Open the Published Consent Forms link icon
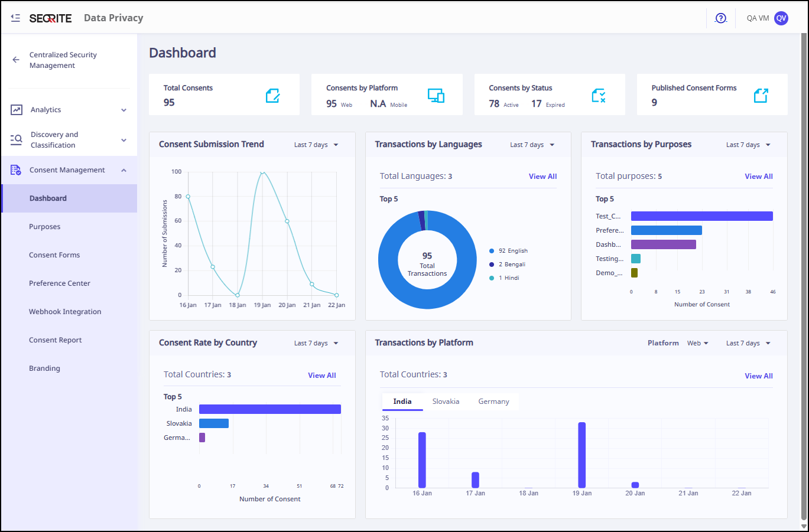The height and width of the screenshot is (532, 809). [x=761, y=96]
